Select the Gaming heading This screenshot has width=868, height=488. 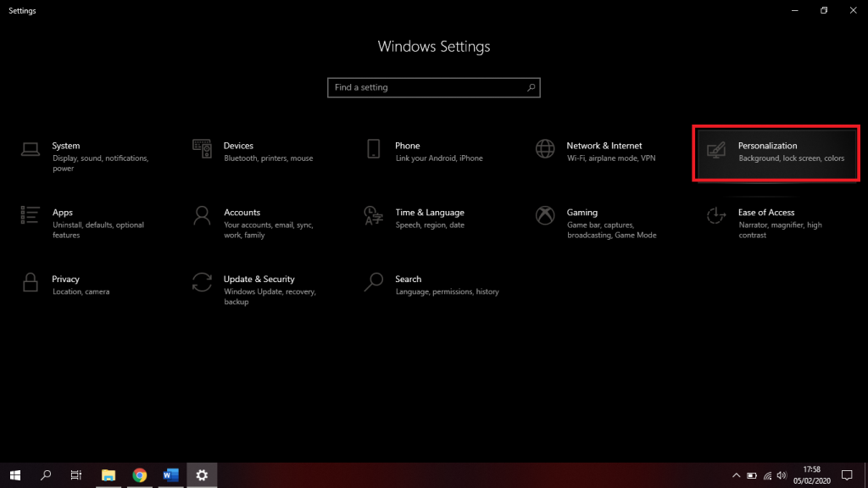(x=581, y=213)
